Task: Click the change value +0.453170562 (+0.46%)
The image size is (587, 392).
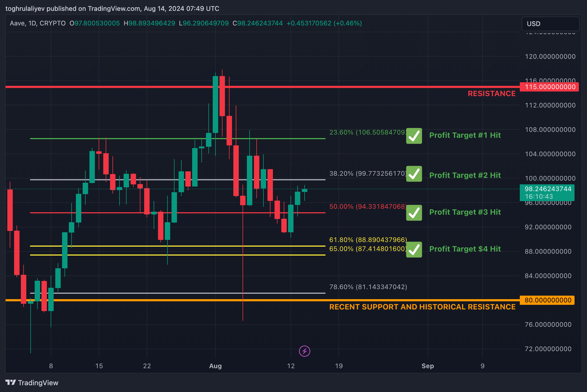Action: coord(324,23)
